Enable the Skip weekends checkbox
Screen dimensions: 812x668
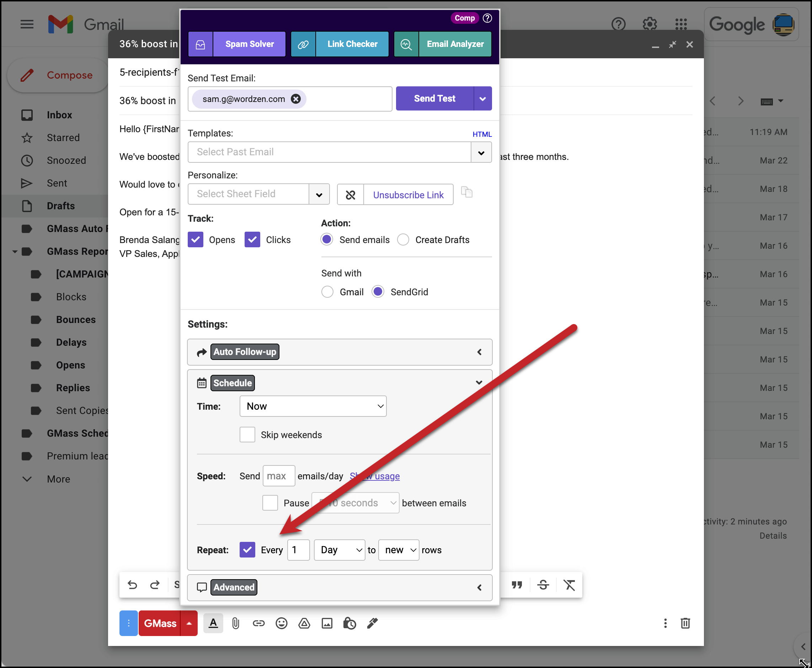pyautogui.click(x=247, y=434)
